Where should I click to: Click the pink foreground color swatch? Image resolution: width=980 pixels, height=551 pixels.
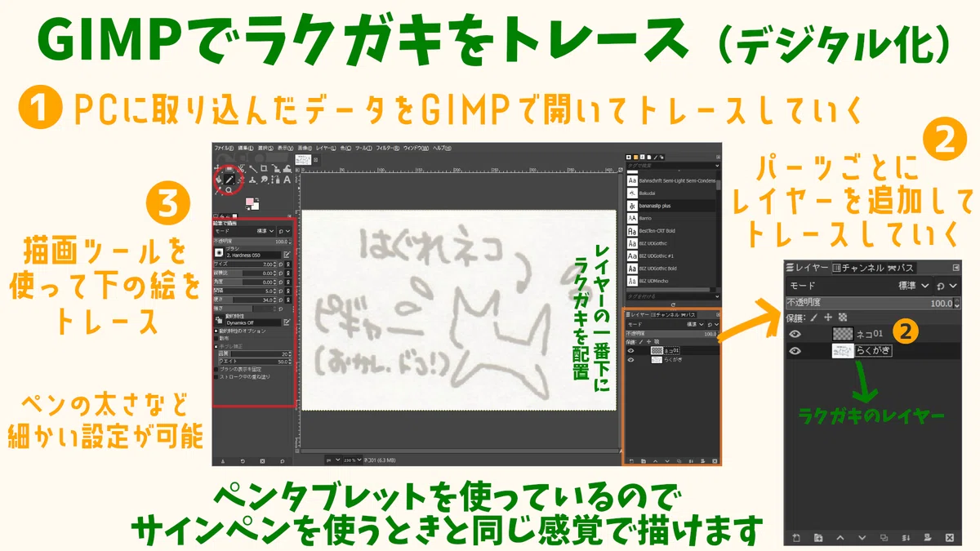249,201
